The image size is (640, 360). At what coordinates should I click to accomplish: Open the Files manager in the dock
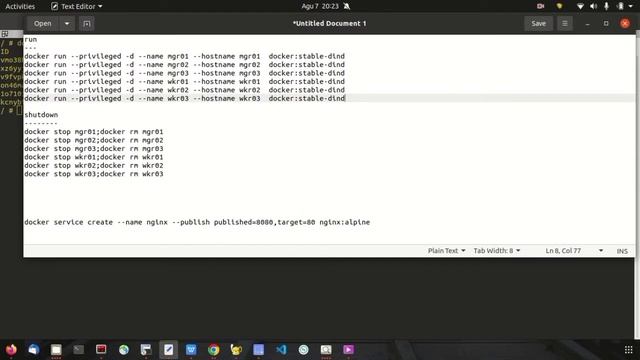coord(56,350)
